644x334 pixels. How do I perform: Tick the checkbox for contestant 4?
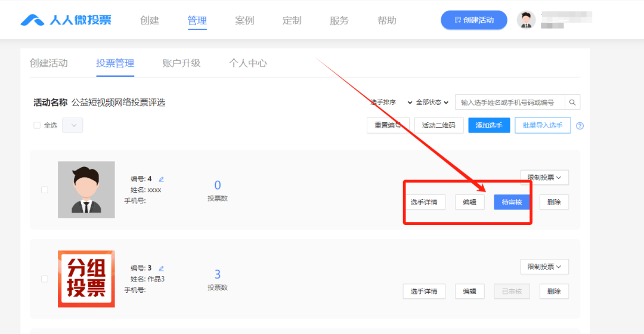pos(44,190)
